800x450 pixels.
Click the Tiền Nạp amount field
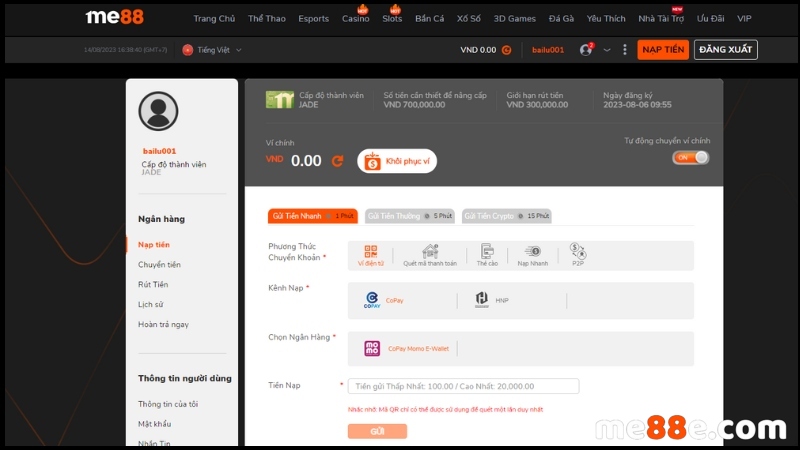[463, 386]
